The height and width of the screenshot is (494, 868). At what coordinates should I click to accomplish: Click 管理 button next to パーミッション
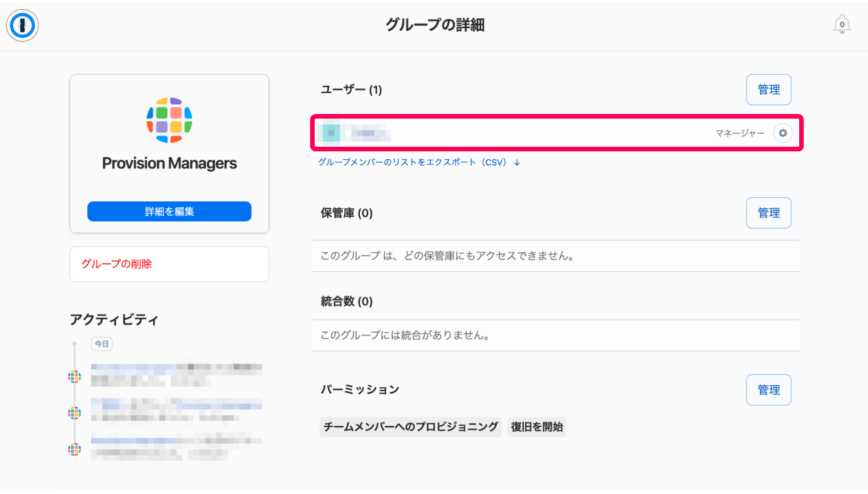[x=769, y=390]
